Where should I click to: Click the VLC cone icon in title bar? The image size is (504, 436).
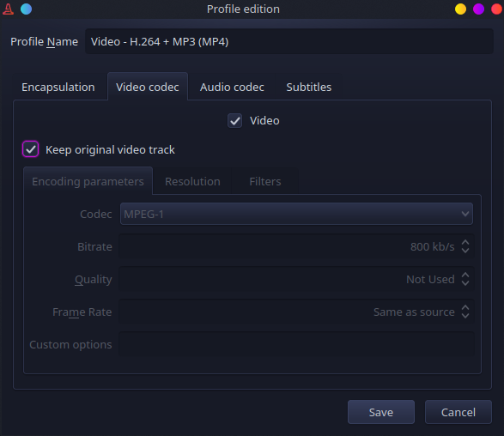[x=8, y=9]
